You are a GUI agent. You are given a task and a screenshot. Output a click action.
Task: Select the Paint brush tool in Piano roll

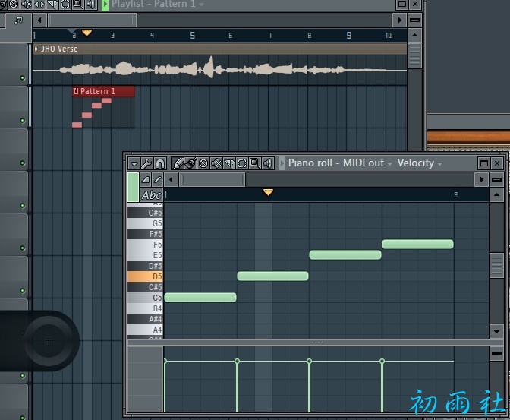(190, 163)
